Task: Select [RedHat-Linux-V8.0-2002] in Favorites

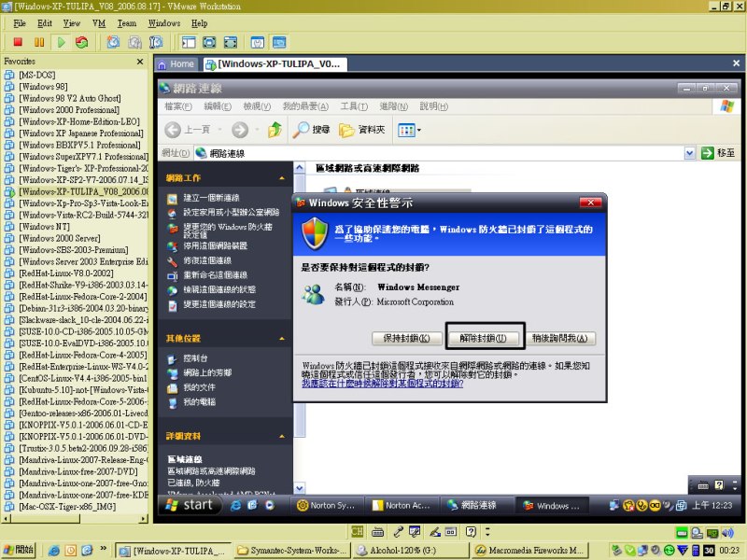Action: (66, 273)
